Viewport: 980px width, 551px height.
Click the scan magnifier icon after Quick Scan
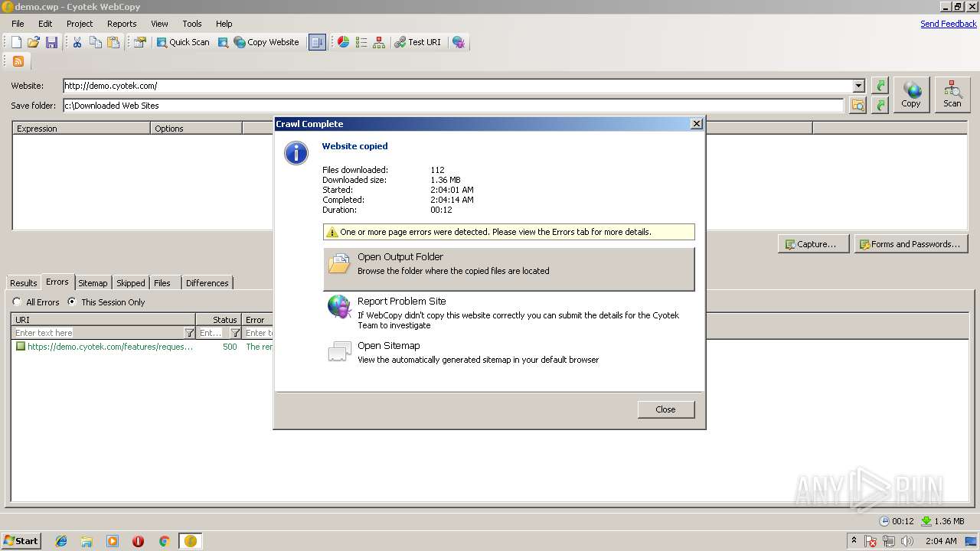point(223,42)
